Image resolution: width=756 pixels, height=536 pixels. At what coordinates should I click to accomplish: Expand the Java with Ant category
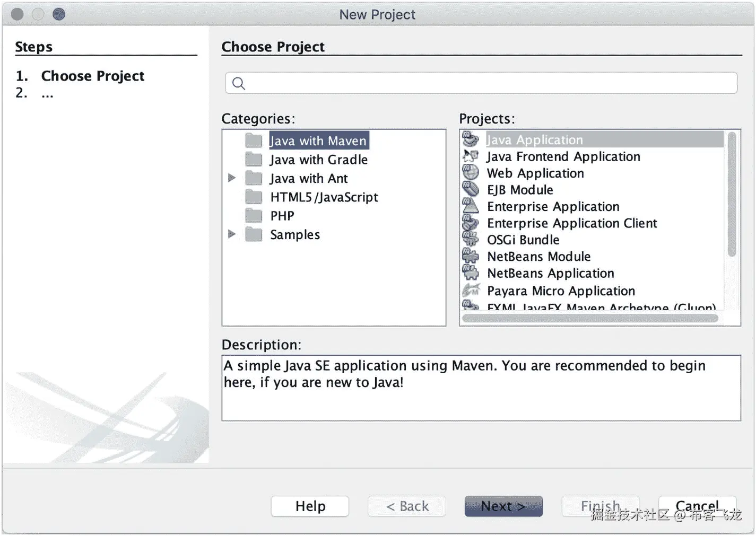[x=232, y=178]
